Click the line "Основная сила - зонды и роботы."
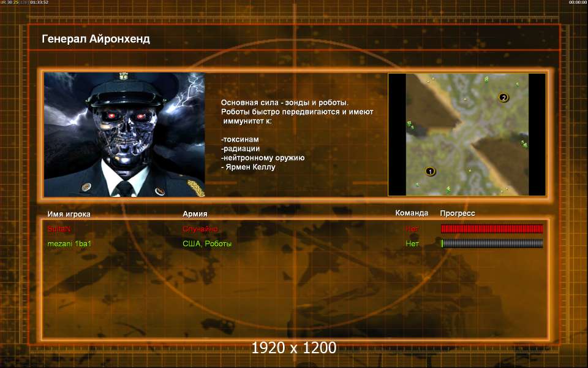 click(x=285, y=102)
